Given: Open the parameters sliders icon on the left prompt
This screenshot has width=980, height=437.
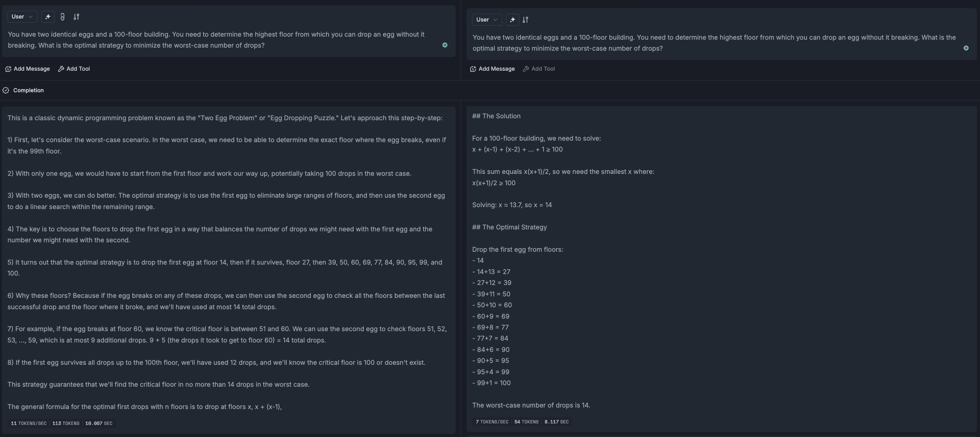Looking at the screenshot, I should click(x=76, y=17).
